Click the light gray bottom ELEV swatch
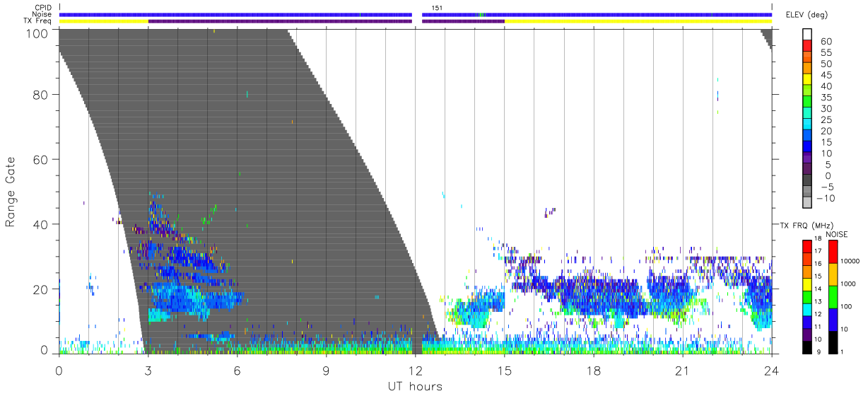Screen dimensions: 868x401 tap(807, 204)
